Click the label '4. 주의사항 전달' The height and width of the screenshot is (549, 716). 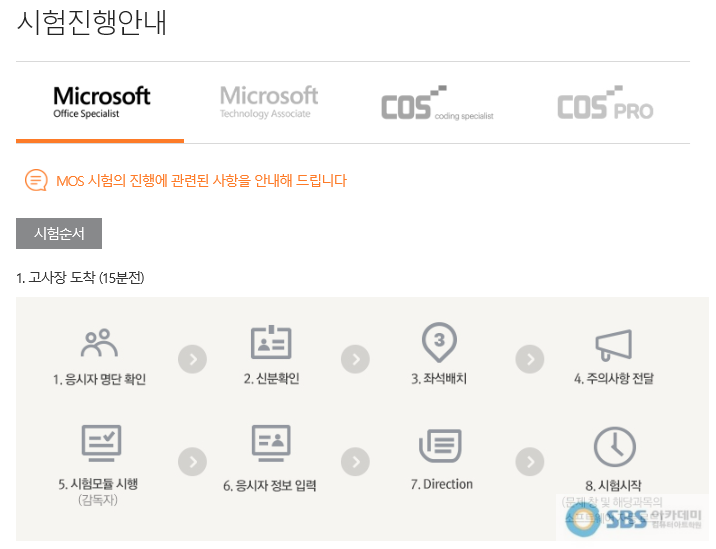[614, 379]
